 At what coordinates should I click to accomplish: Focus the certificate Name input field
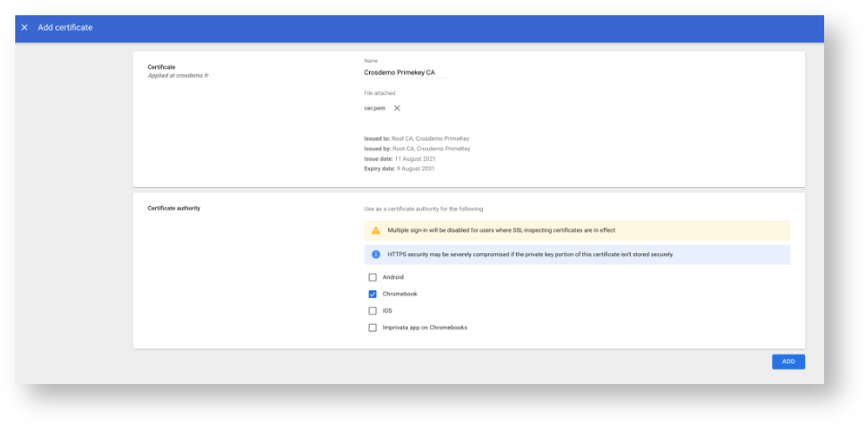pos(405,73)
